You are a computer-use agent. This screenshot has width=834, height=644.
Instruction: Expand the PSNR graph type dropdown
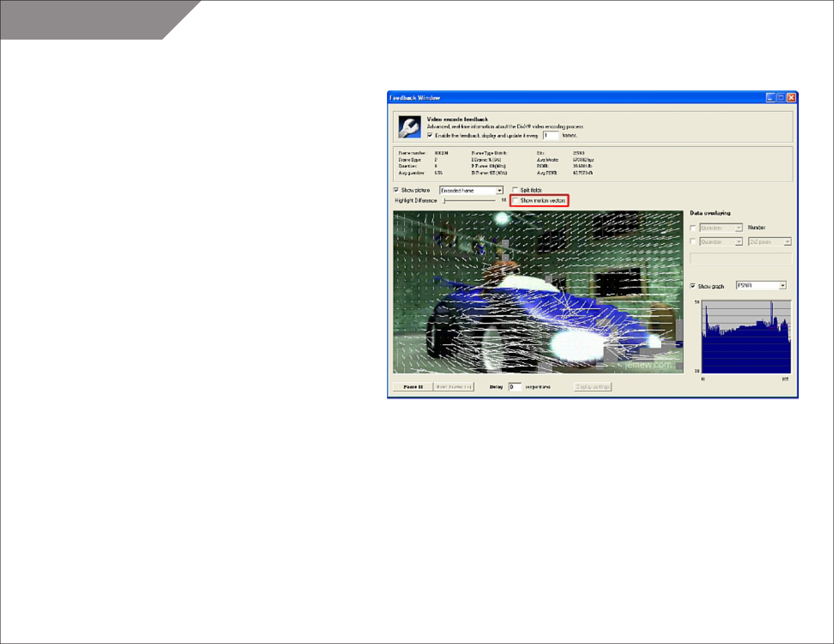click(782, 286)
